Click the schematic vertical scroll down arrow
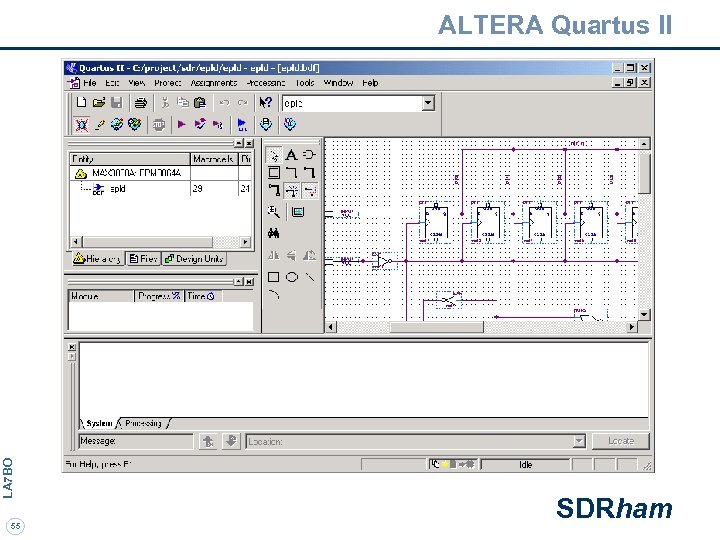 tap(644, 315)
